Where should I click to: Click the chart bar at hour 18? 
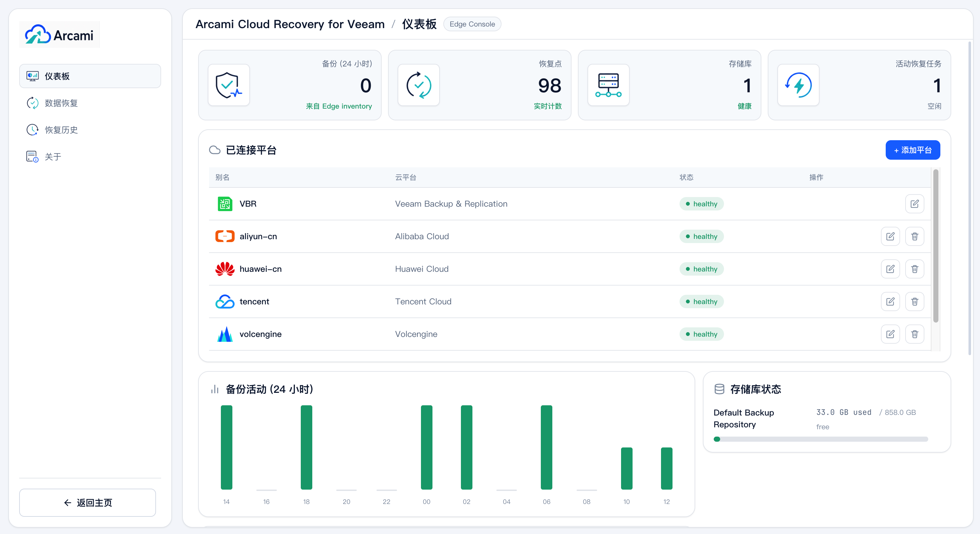coord(306,447)
